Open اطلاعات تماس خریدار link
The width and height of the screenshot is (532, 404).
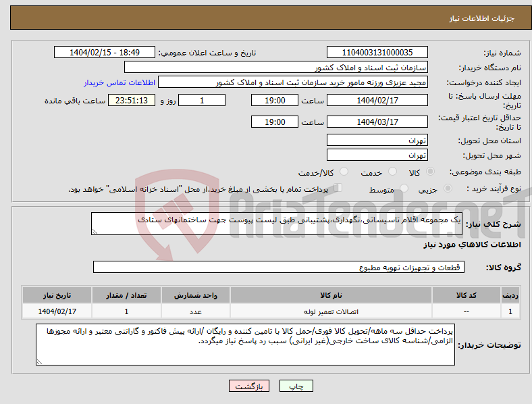[x=119, y=82]
